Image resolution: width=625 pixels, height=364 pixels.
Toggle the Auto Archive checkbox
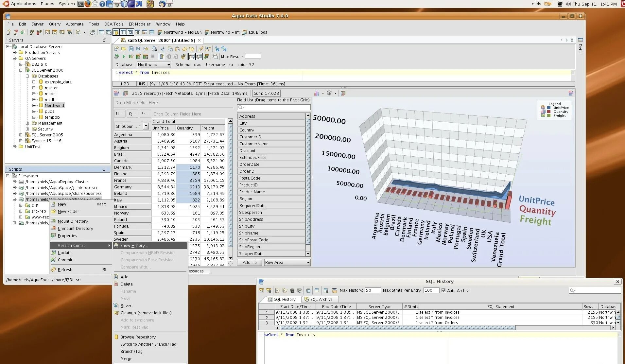443,290
